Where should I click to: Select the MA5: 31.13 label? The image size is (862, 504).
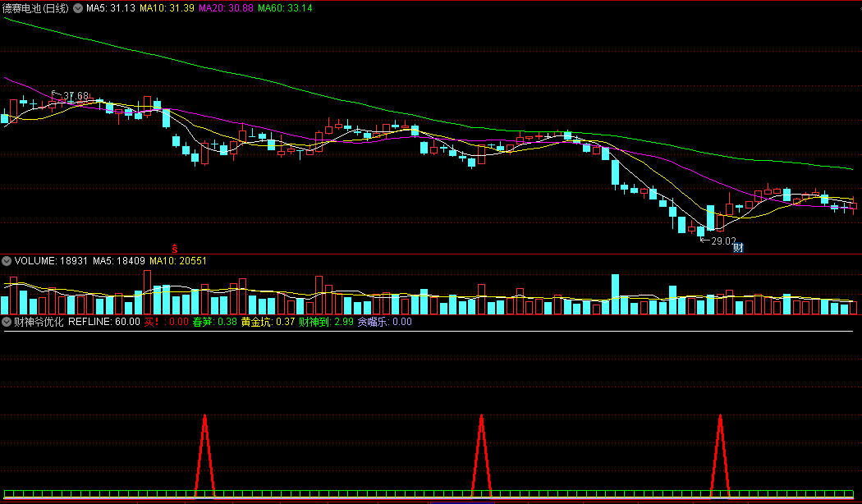[111, 8]
